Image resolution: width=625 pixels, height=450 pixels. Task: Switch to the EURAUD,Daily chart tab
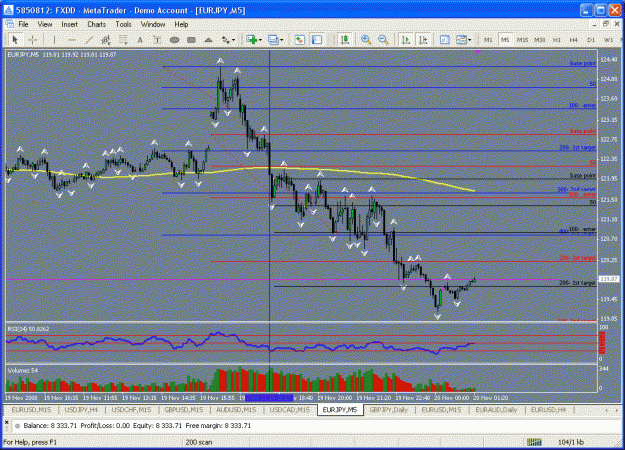click(496, 409)
